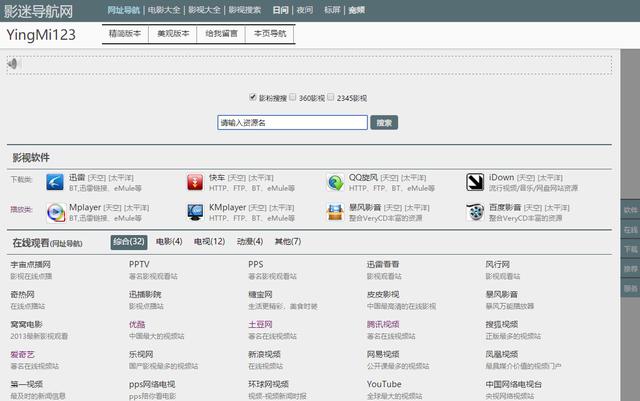Visit the 腾讯视频 site link

point(383,325)
